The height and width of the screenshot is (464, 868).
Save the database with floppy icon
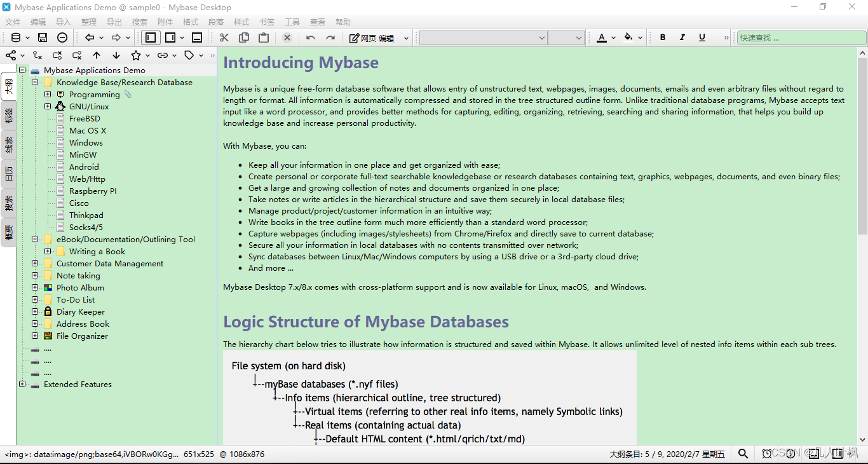pos(43,38)
